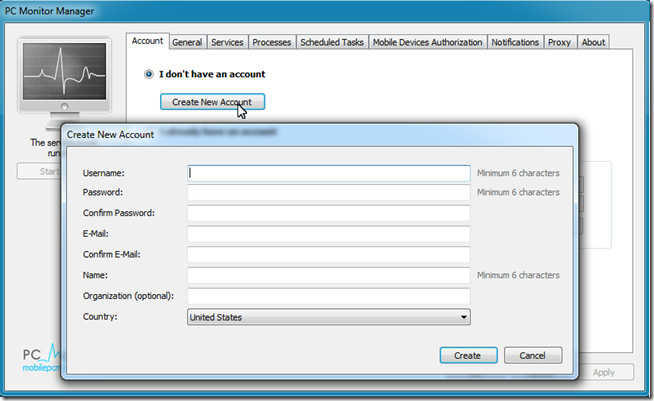Image resolution: width=654 pixels, height=401 pixels.
Task: Open the Processes tab
Action: (x=272, y=42)
